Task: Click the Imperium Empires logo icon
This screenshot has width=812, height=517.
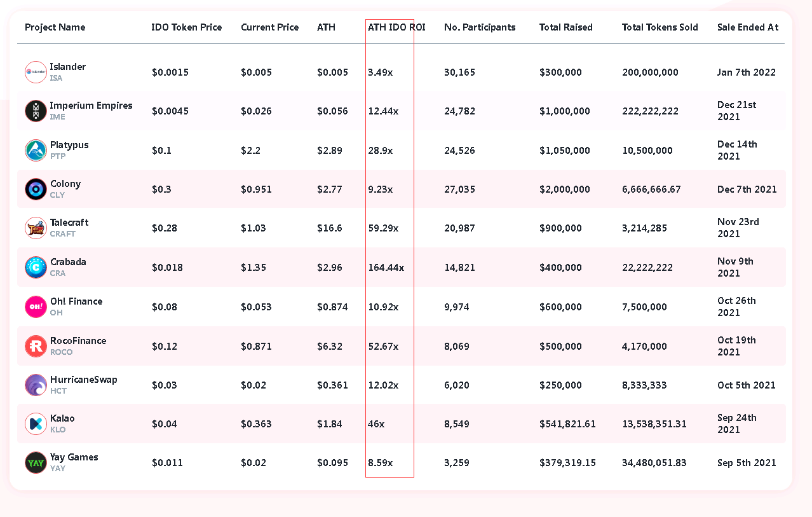Action: (x=36, y=111)
